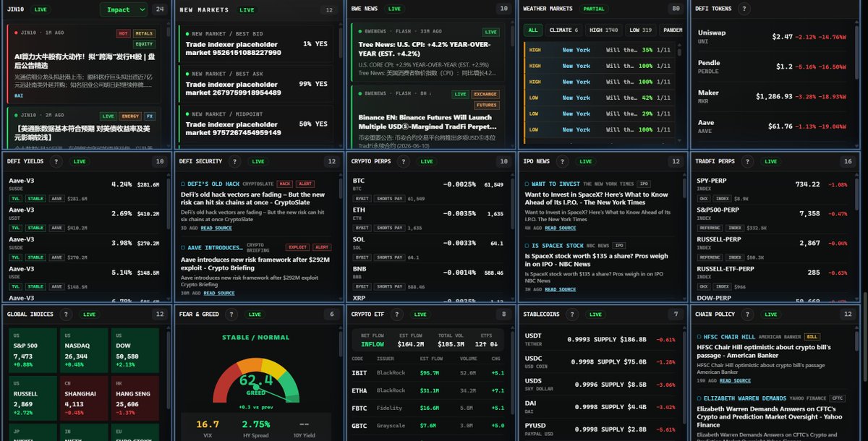Select the HIGH 1740 weather filter

(605, 30)
